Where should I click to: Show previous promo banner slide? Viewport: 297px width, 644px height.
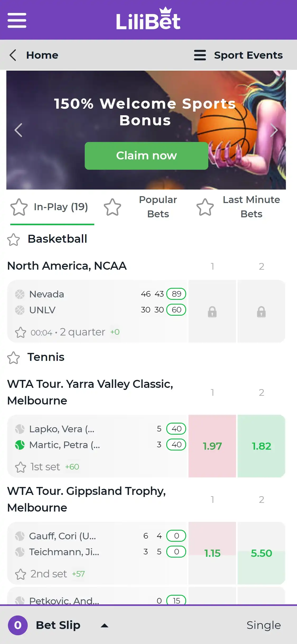tap(18, 130)
